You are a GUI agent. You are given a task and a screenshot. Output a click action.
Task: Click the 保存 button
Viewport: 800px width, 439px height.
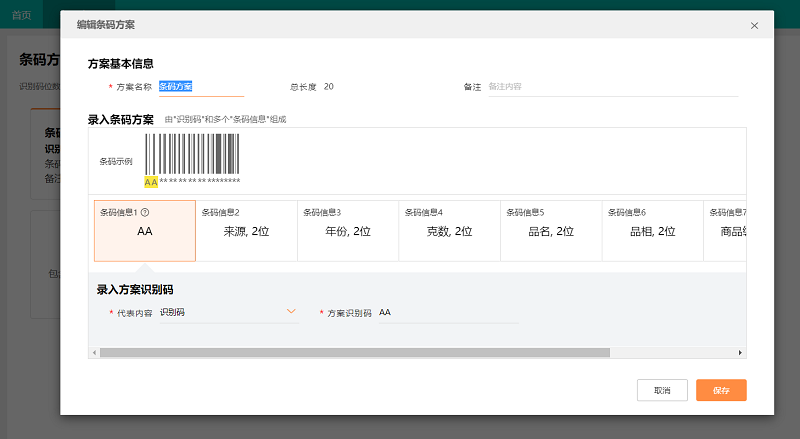click(x=721, y=390)
